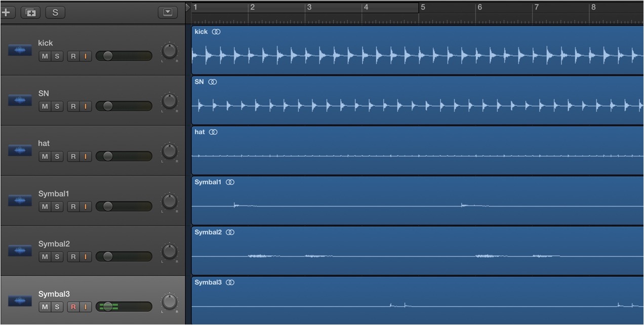The width and height of the screenshot is (644, 325).
Task: Click the Symbal1 track volume slider
Action: (124, 207)
